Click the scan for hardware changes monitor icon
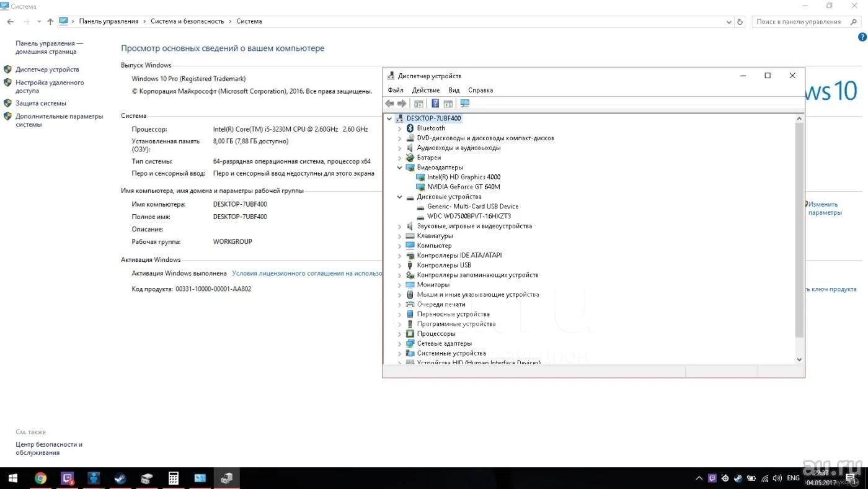 click(465, 104)
